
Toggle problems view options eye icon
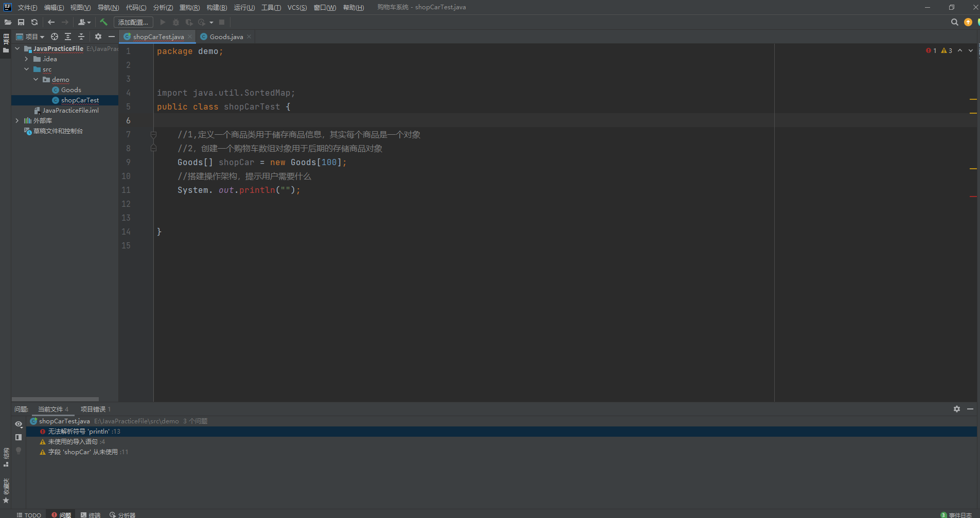(19, 424)
